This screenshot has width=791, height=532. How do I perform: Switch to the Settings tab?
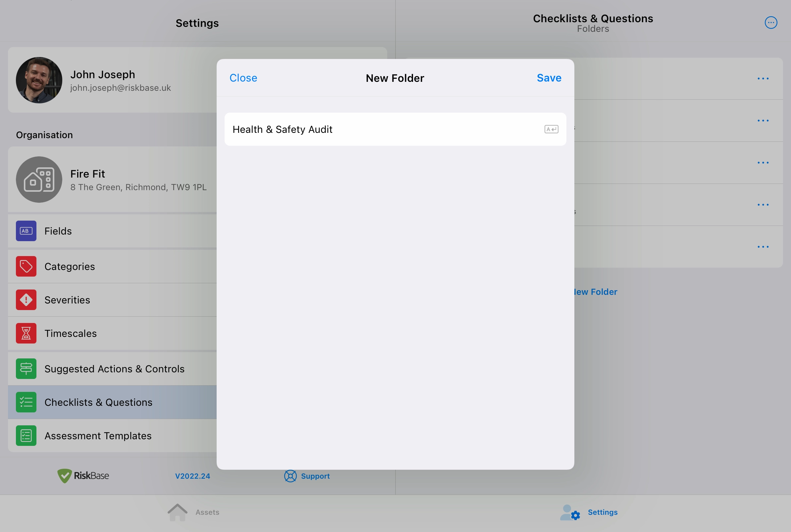pos(589,512)
